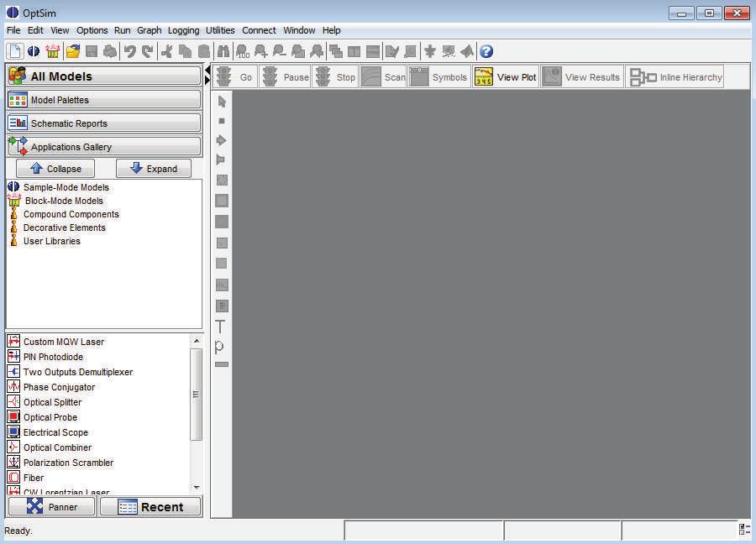Click the Expand button above model tree
Viewport: 756px width, 544px height.
(154, 169)
